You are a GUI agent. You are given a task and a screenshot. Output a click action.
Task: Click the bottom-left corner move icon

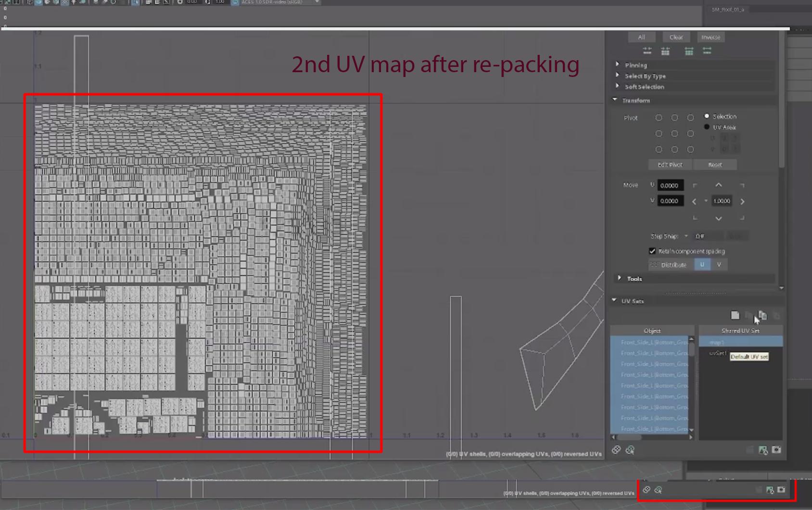pyautogui.click(x=695, y=218)
